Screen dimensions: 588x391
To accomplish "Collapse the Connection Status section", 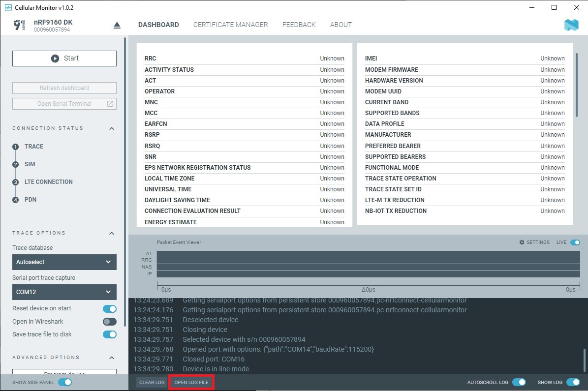I will (x=112, y=128).
